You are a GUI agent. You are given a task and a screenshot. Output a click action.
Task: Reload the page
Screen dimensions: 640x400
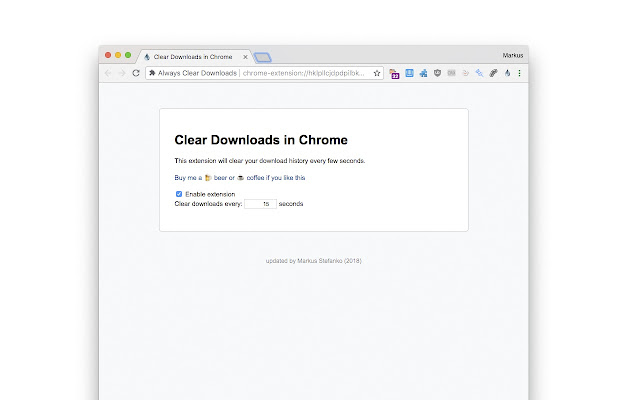136,73
